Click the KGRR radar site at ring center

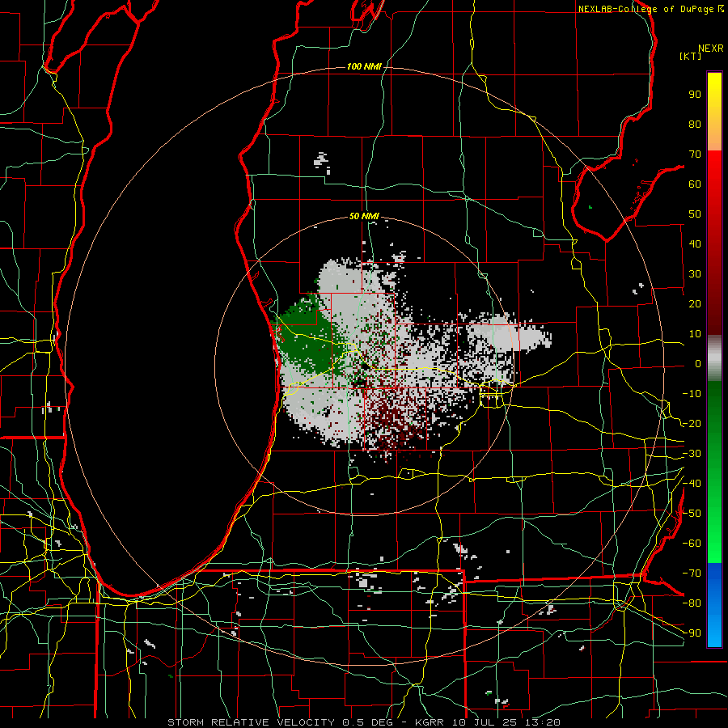pos(365,366)
